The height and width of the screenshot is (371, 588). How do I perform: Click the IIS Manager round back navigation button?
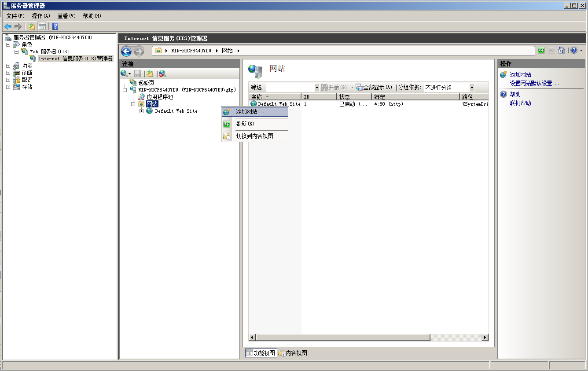[126, 51]
